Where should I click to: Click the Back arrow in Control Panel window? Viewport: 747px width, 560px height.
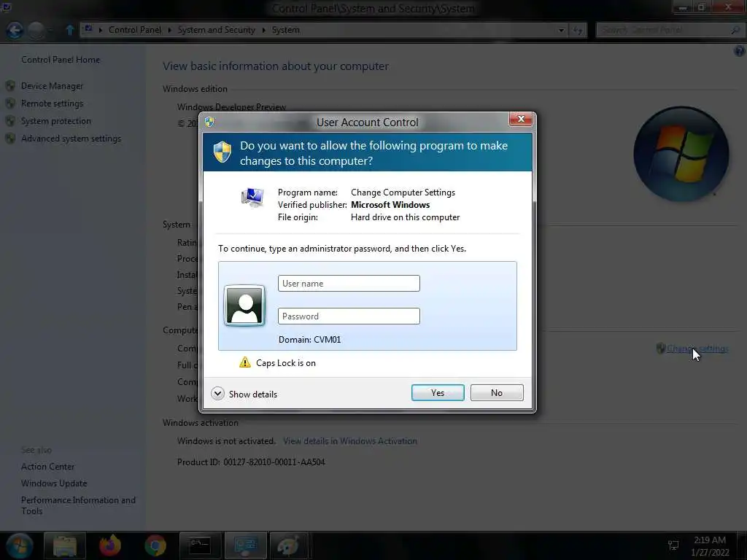pyautogui.click(x=15, y=31)
